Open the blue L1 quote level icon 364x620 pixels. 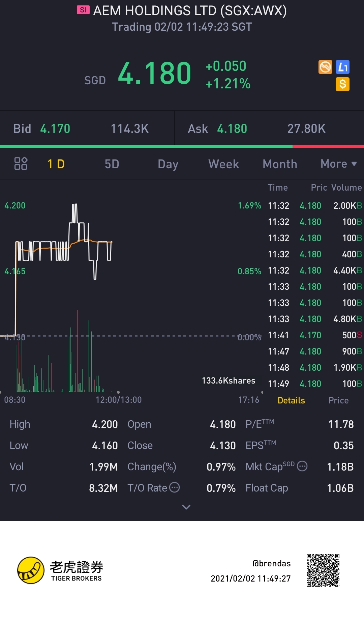342,67
